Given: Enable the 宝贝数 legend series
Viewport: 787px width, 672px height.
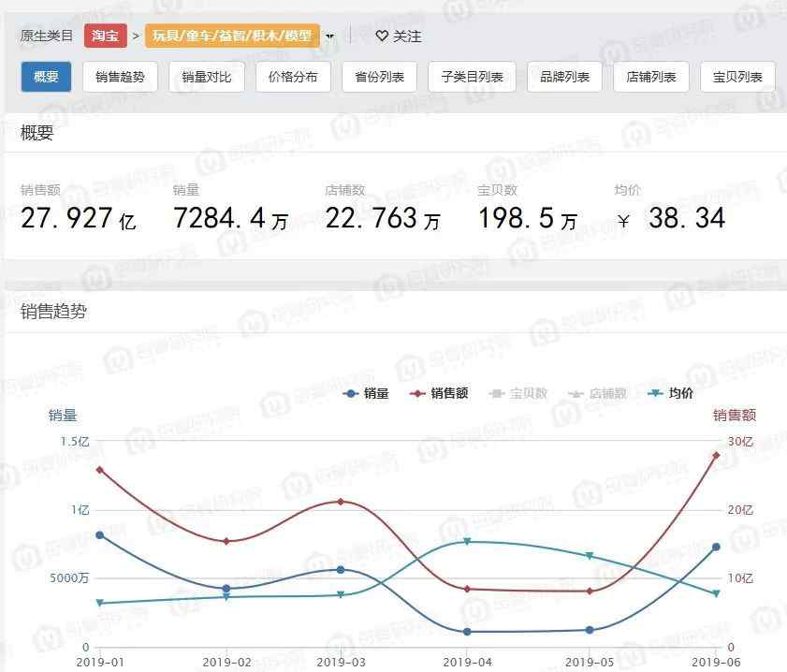Looking at the screenshot, I should [518, 393].
